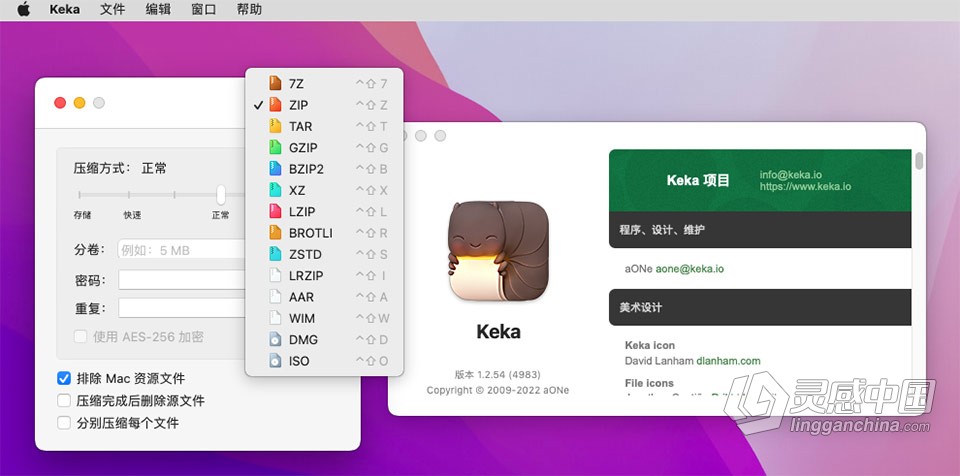Click the aone@keka.io email link
Screen dimensions: 960x476
click(689, 268)
